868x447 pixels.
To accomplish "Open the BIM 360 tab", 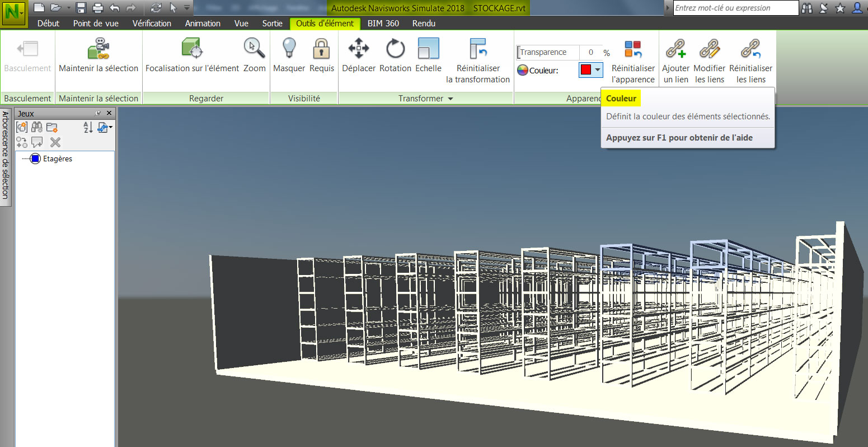I will [383, 24].
